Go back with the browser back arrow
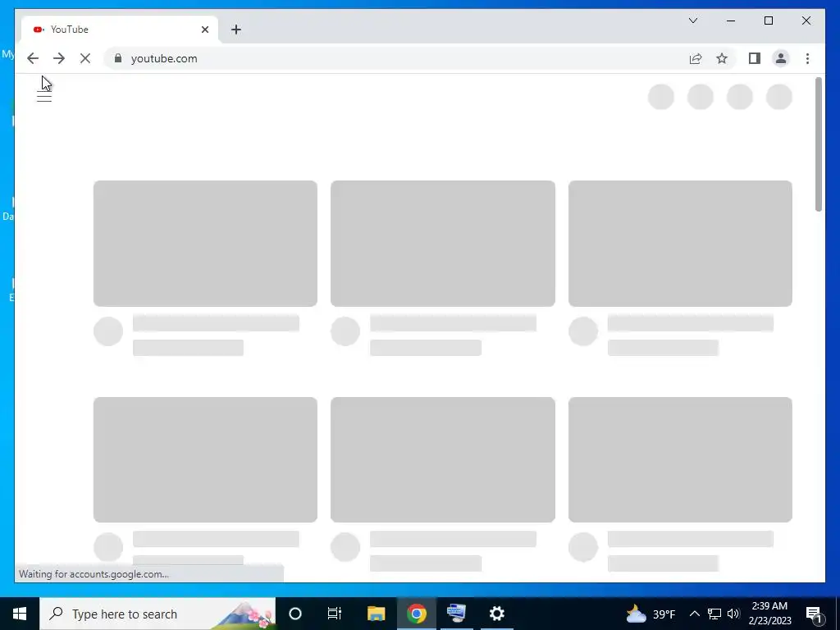 33,58
